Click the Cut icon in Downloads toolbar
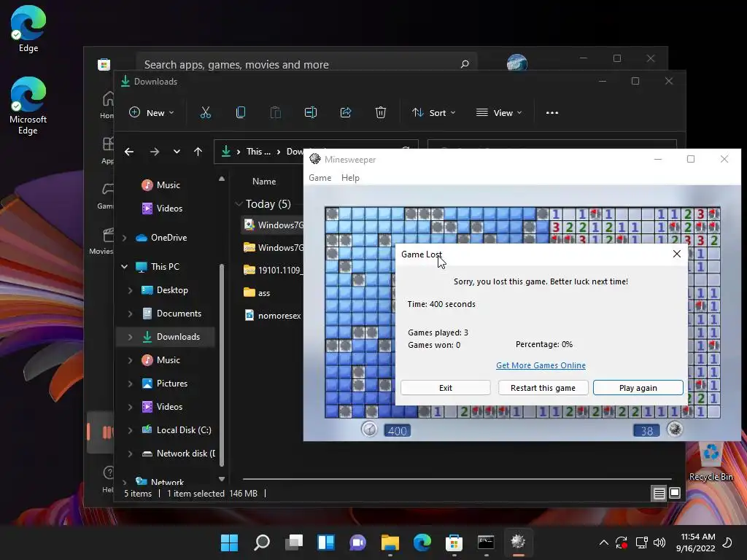Viewport: 747px width, 560px height. [205, 112]
